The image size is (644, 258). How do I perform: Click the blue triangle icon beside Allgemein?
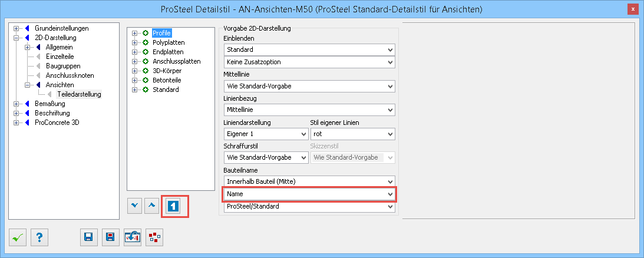coord(39,47)
